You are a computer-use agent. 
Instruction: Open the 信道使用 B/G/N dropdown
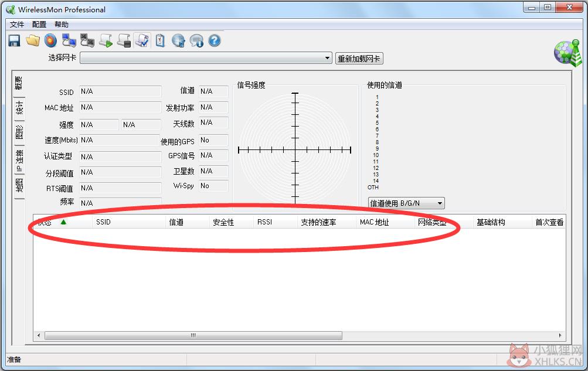point(406,203)
